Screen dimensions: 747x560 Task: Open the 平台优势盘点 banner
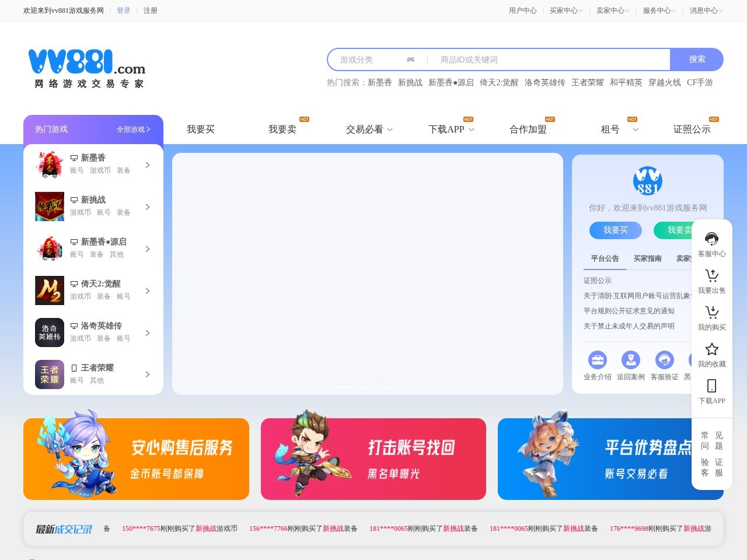click(x=610, y=459)
